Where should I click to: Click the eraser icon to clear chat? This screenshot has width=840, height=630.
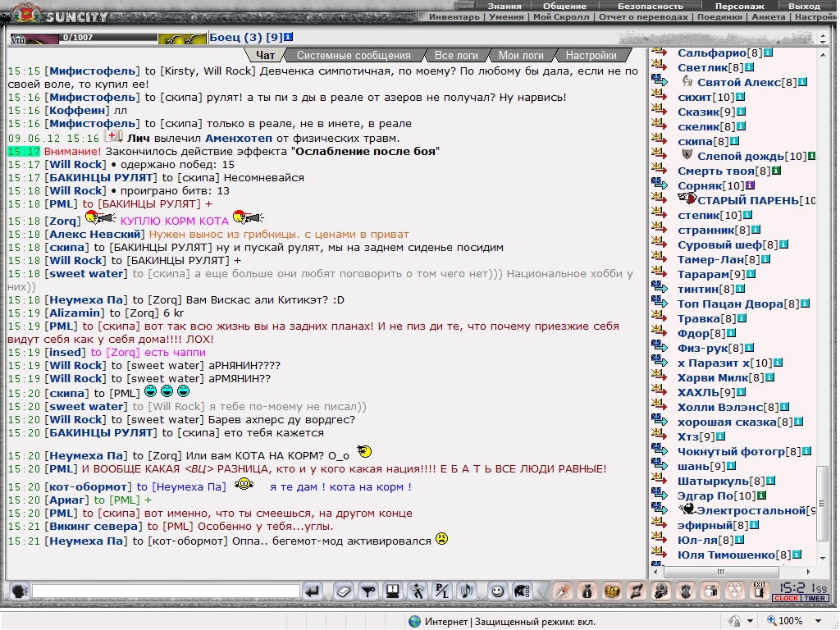coord(343,591)
